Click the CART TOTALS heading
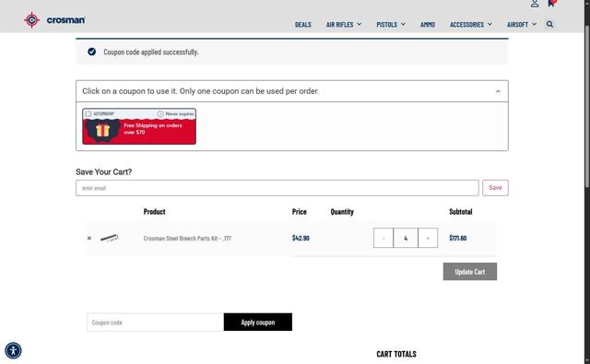Image resolution: width=590 pixels, height=364 pixels. coord(396,354)
